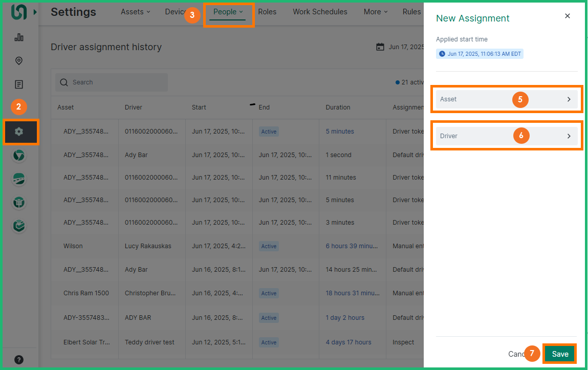This screenshot has width=588, height=370.
Task: Click the Settings gear in sidebar
Action: tap(19, 132)
